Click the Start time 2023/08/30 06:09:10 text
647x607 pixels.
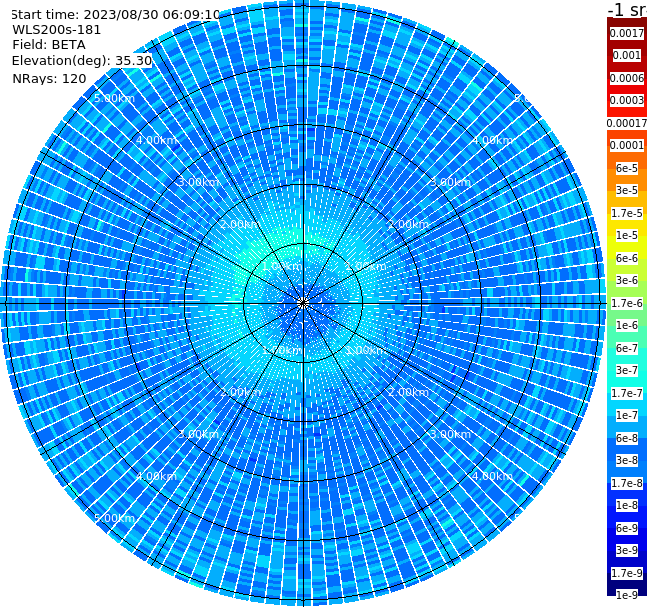tap(116, 14)
